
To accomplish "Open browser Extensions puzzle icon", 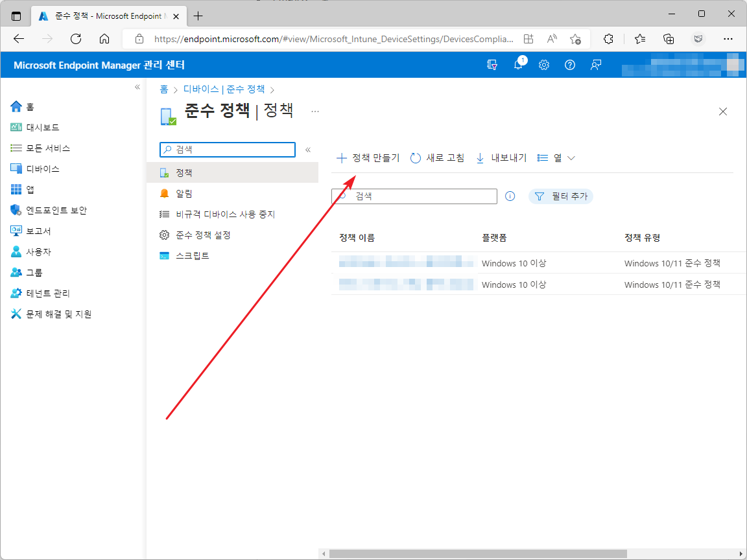I will pos(608,39).
